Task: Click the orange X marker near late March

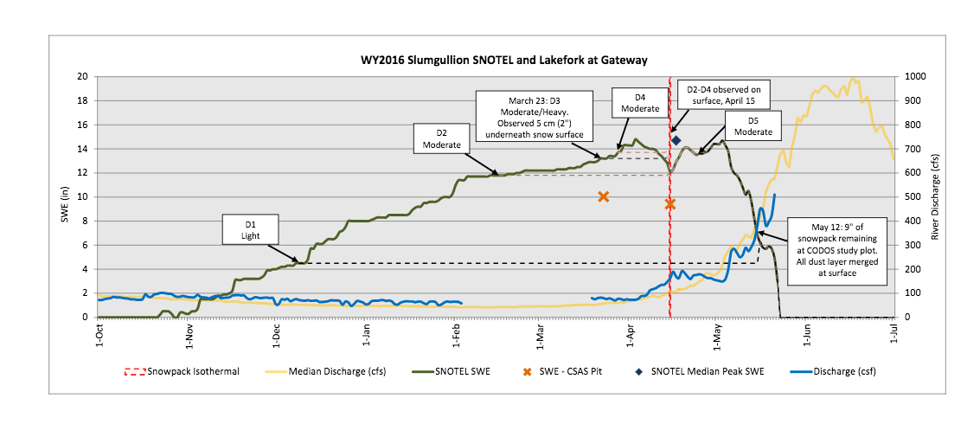Action: click(x=603, y=196)
